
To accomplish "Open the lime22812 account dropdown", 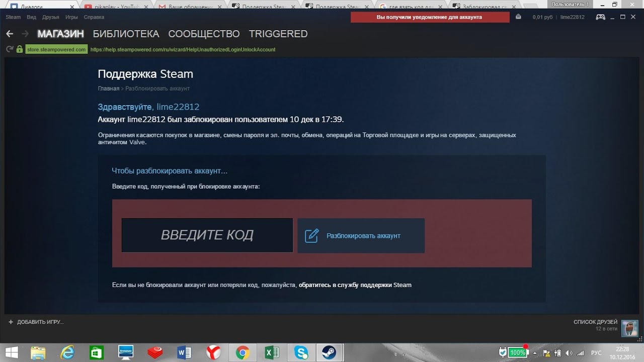I will coord(573,17).
